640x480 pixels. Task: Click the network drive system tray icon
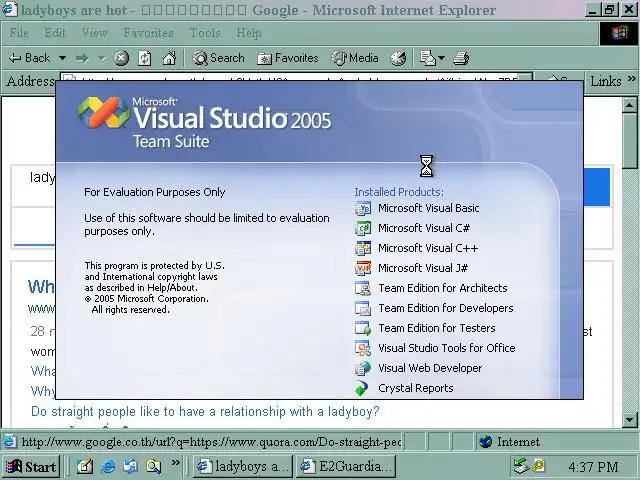coord(521,466)
